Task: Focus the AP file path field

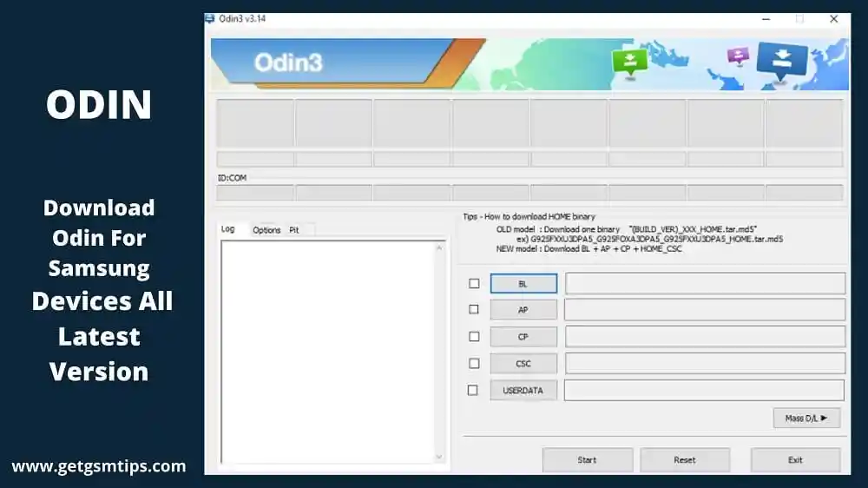Action: click(x=705, y=310)
